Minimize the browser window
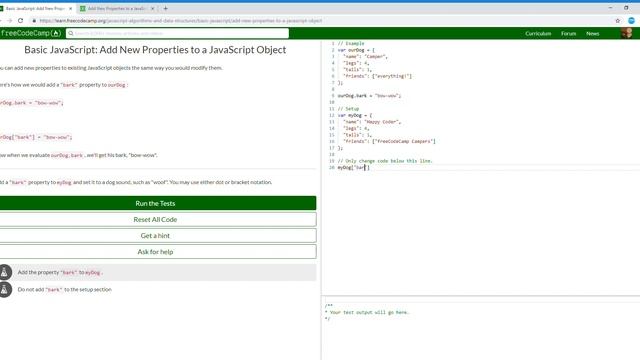 610,8
